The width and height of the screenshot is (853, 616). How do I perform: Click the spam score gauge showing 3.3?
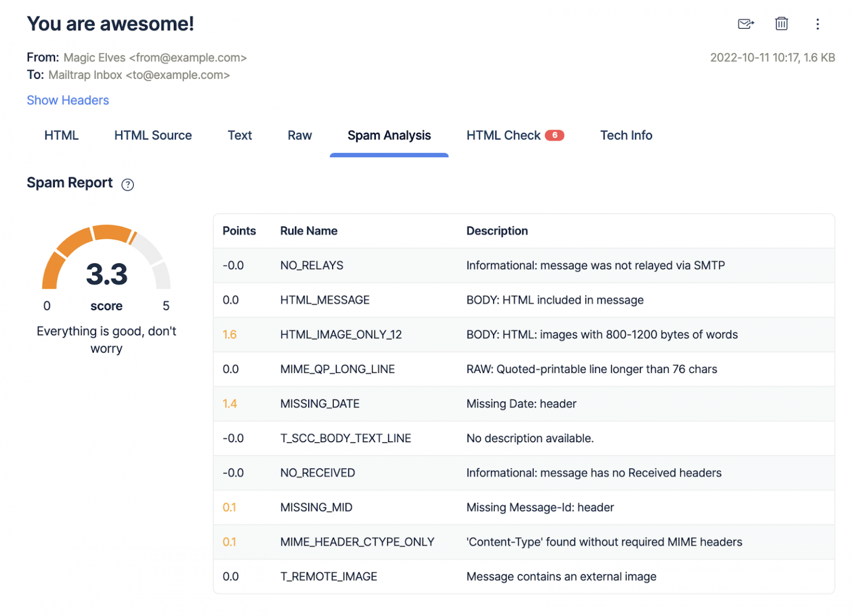pyautogui.click(x=106, y=272)
